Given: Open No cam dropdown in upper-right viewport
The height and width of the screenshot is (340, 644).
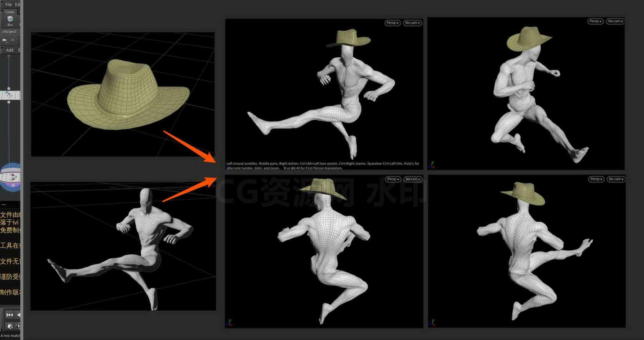Looking at the screenshot, I should 615,21.
